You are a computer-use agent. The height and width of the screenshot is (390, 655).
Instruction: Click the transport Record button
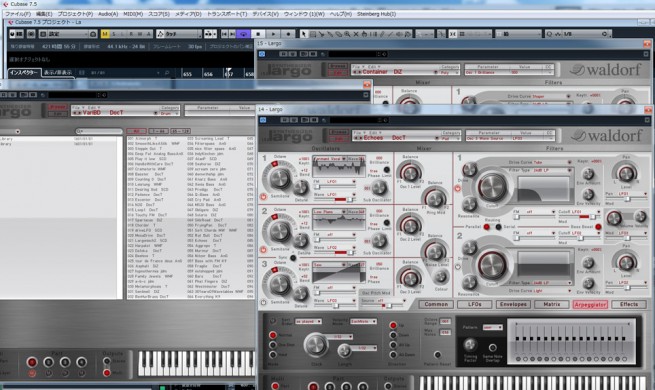click(288, 34)
